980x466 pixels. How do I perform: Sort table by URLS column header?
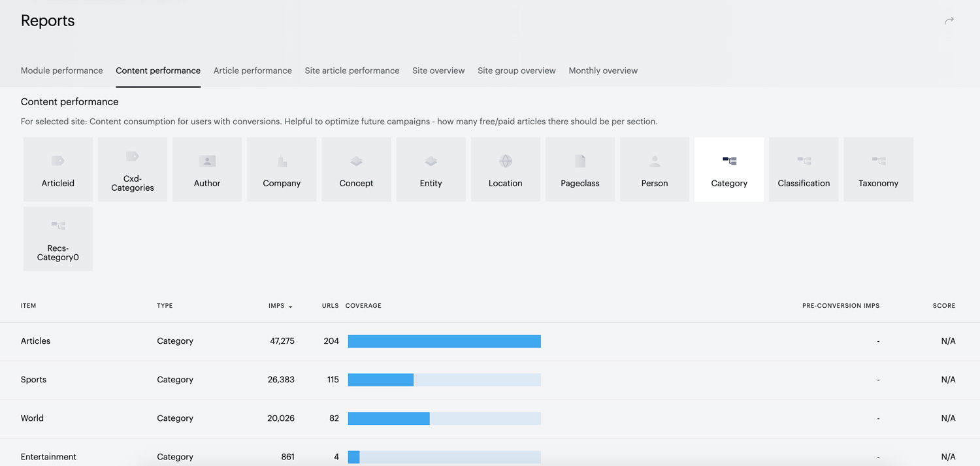tap(331, 306)
